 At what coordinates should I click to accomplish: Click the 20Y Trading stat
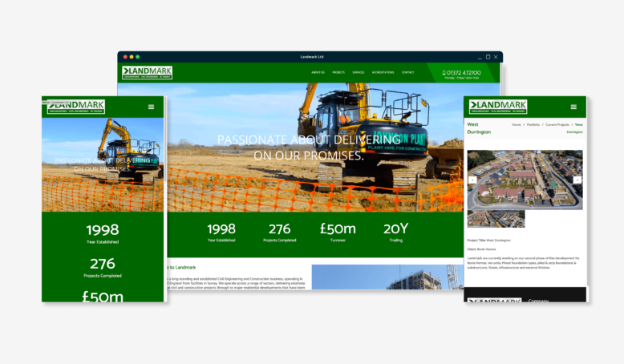(396, 233)
